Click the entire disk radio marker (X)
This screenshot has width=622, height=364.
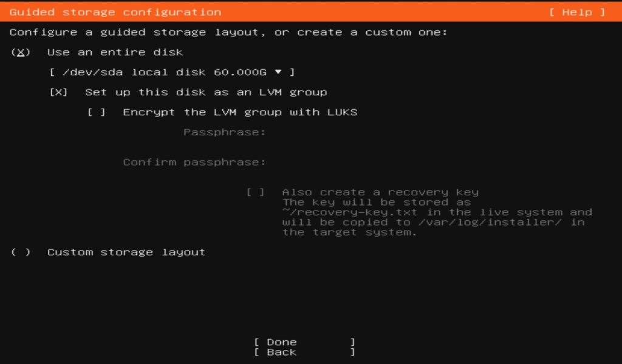[x=20, y=52]
